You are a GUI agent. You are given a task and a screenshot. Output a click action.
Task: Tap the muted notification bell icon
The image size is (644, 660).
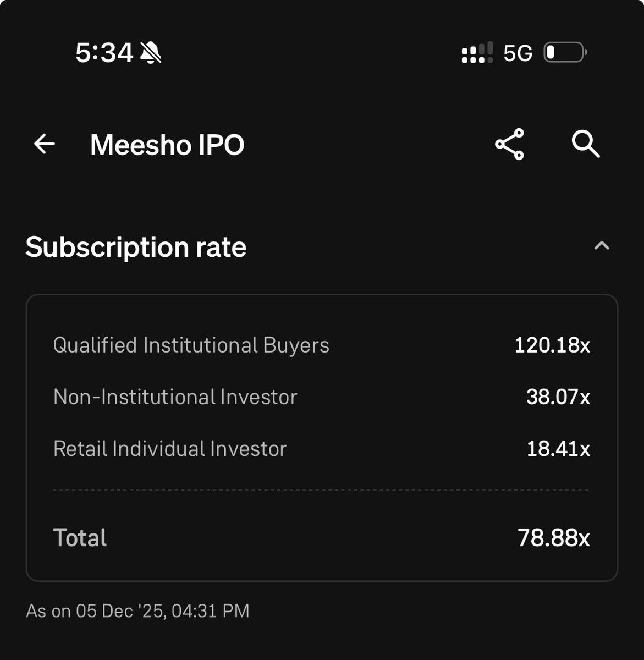click(x=151, y=53)
